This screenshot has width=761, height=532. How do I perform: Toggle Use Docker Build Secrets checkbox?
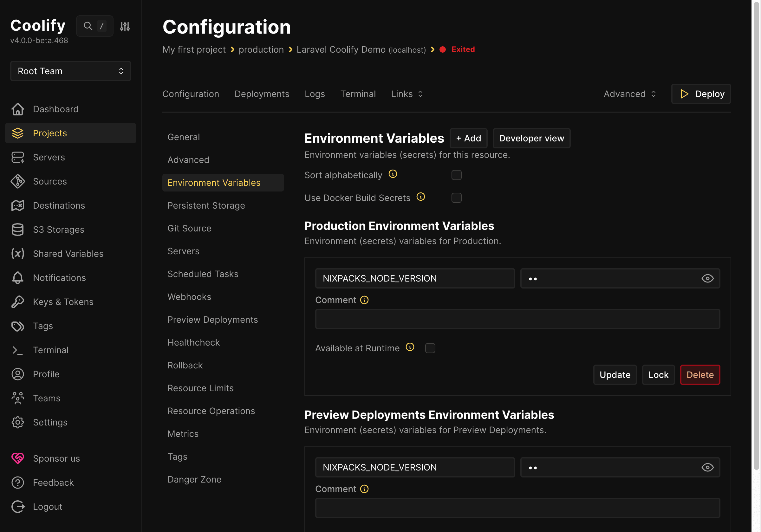[456, 198]
